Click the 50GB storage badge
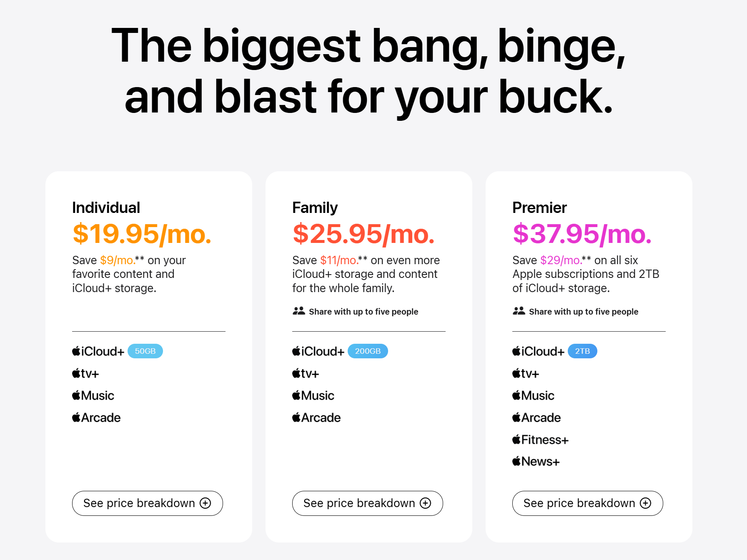 coord(145,351)
